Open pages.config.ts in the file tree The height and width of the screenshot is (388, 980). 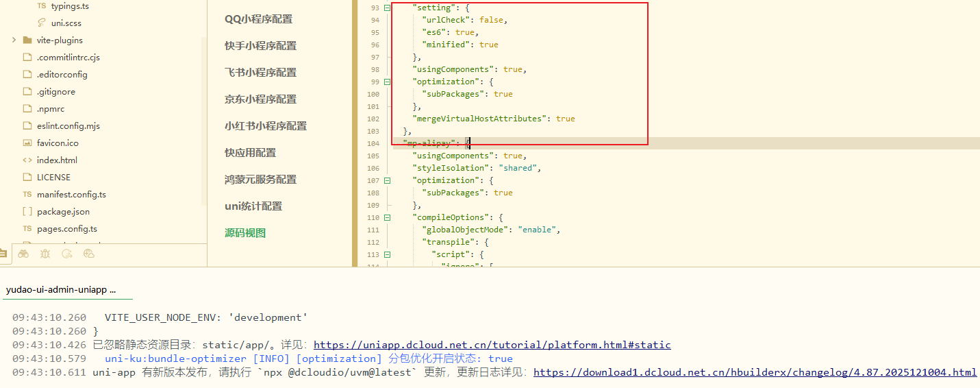pyautogui.click(x=67, y=229)
